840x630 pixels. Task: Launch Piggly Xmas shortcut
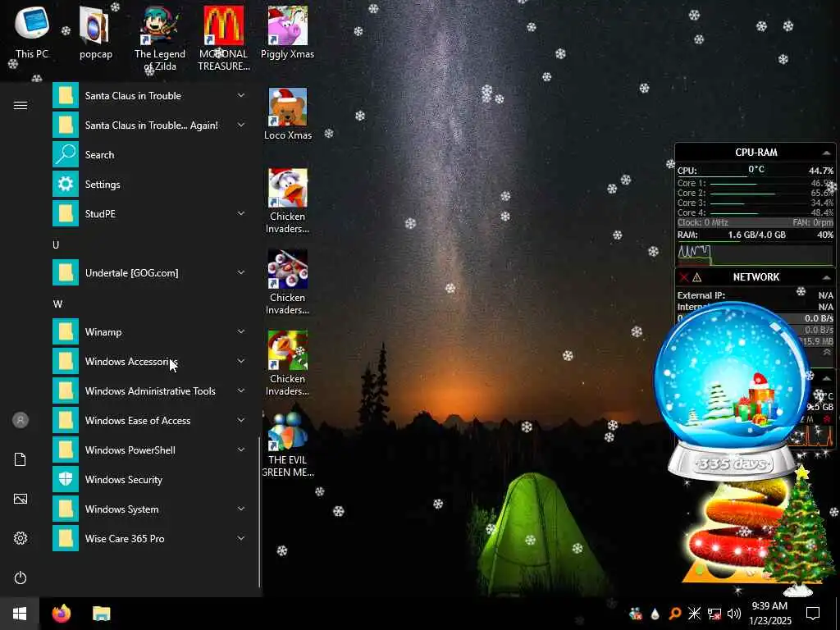pyautogui.click(x=288, y=32)
